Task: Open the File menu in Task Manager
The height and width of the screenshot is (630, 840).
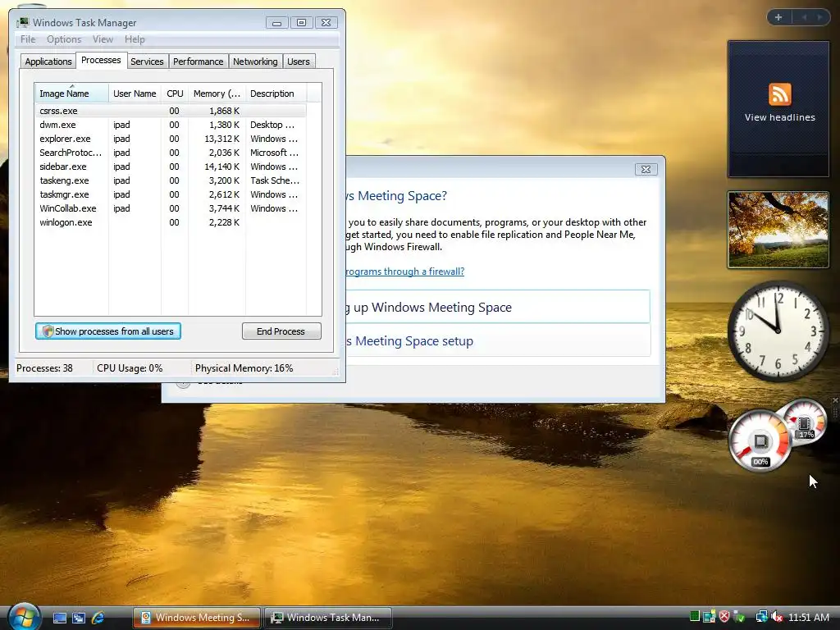Action: point(28,39)
